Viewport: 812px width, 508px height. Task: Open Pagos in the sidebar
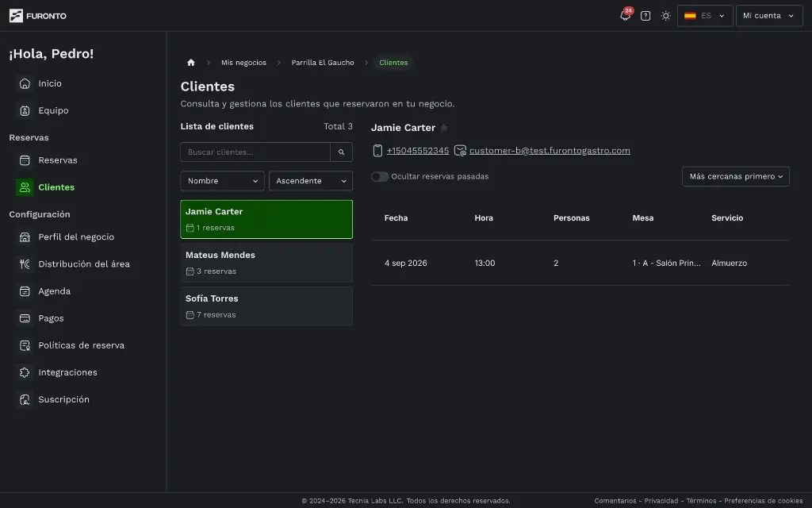coord(51,318)
